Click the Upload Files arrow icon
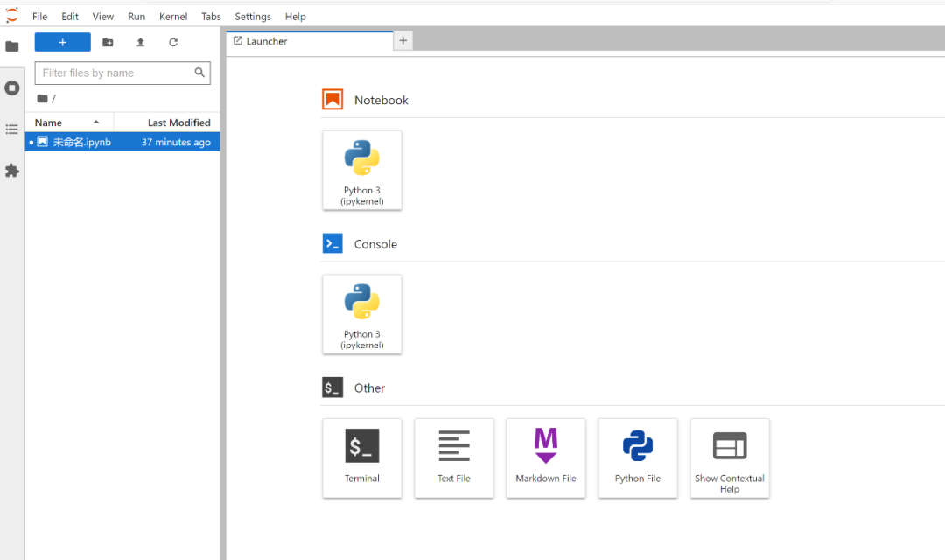 140,42
